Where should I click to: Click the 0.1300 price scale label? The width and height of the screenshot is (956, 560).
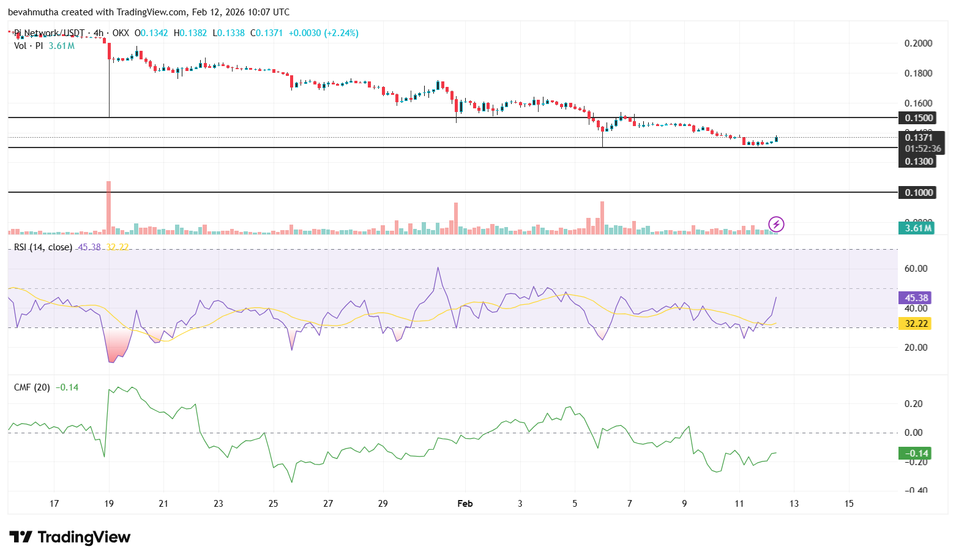[917, 161]
